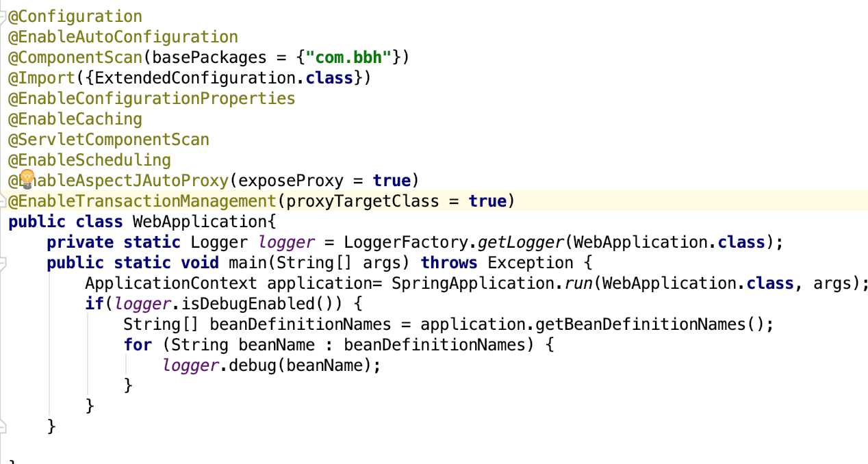Click the @ServletComponentScan annotation
Image resolution: width=868 pixels, height=464 pixels.
(109, 140)
